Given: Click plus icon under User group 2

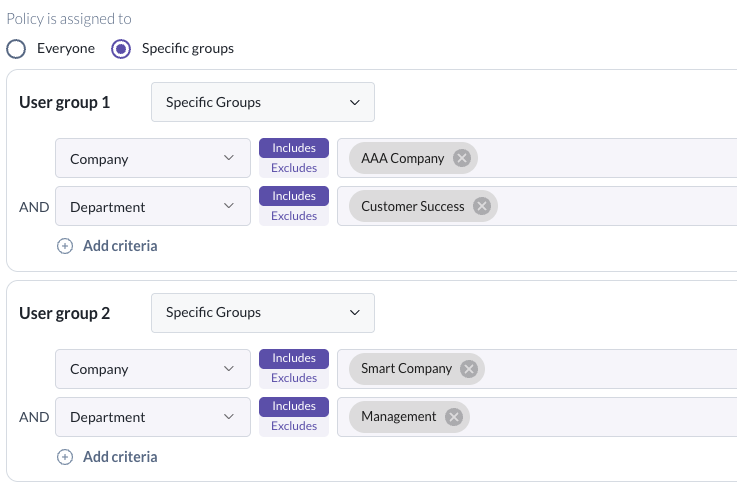Looking at the screenshot, I should pos(65,457).
